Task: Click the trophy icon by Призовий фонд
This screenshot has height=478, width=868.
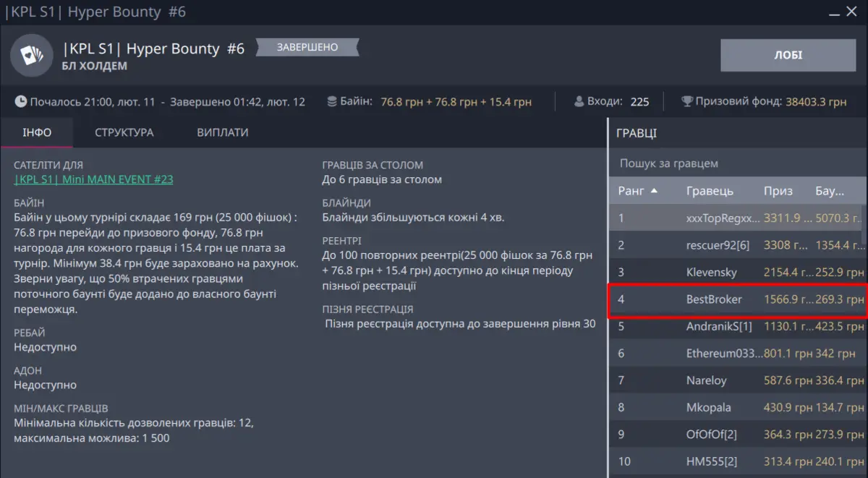Action: tap(686, 101)
